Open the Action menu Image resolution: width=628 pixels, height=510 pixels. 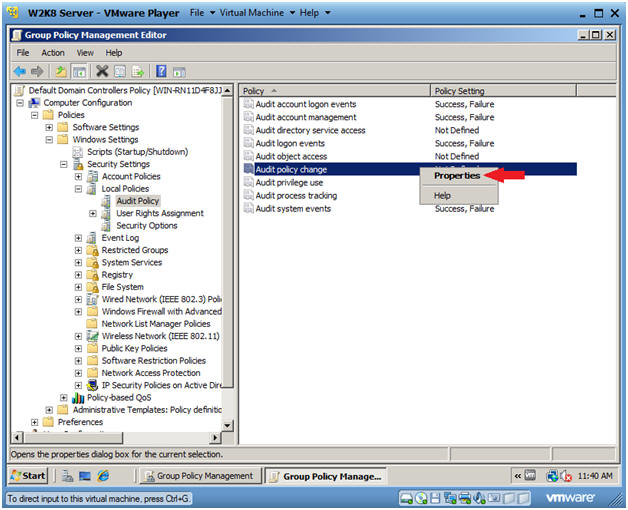[x=53, y=53]
